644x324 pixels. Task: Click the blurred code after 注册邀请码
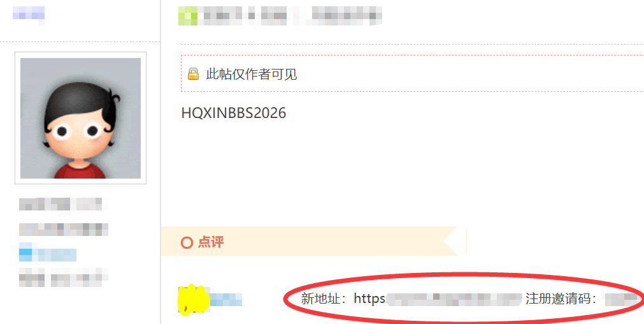click(x=622, y=299)
